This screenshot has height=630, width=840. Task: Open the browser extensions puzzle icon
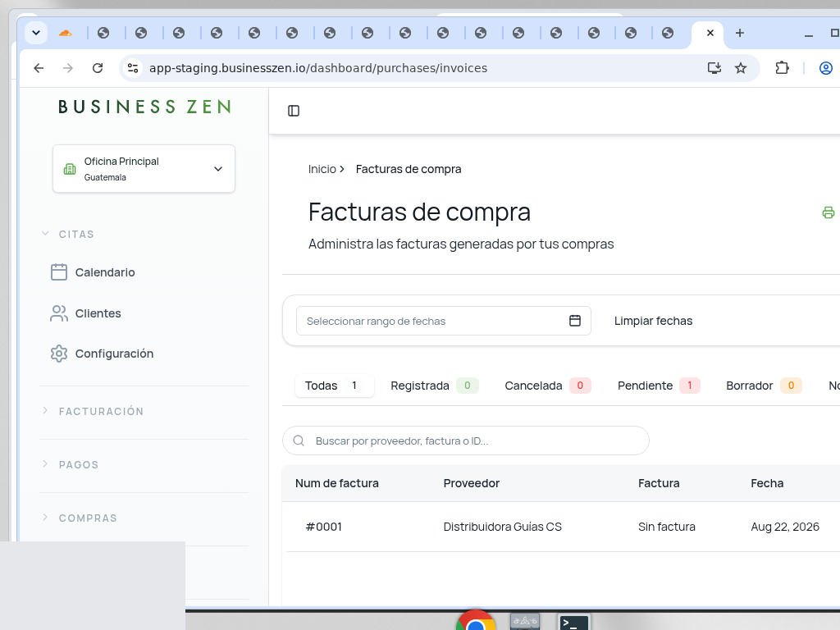click(782, 68)
